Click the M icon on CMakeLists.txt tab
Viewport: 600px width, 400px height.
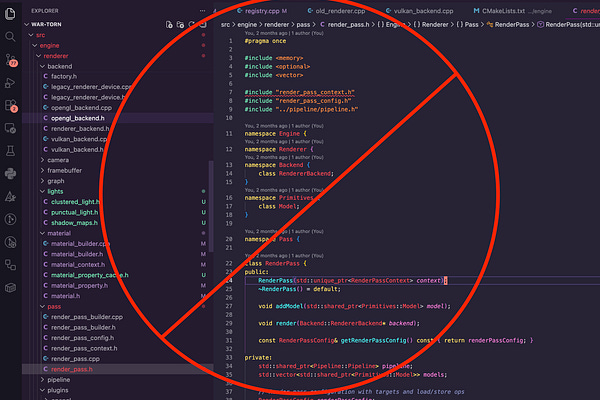pos(476,11)
